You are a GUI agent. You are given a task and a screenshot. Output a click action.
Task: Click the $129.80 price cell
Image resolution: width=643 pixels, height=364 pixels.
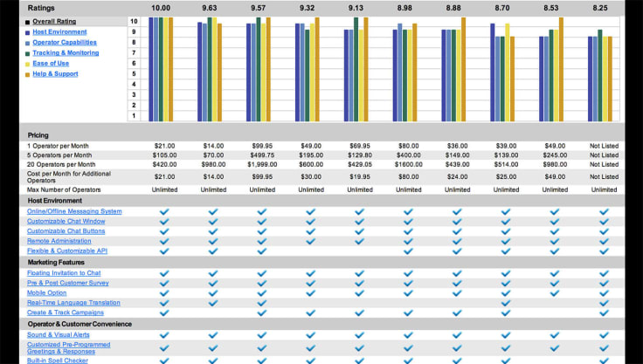click(x=360, y=155)
